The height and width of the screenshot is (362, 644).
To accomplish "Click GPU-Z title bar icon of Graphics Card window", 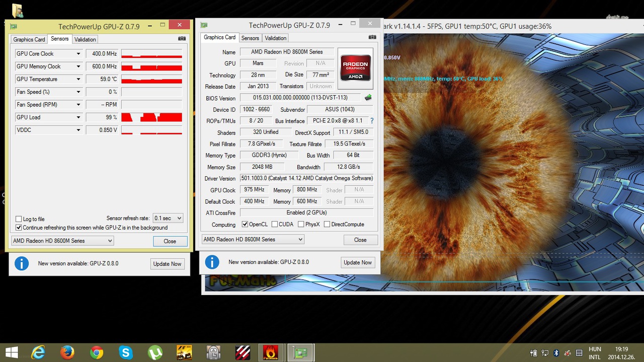I will point(204,25).
